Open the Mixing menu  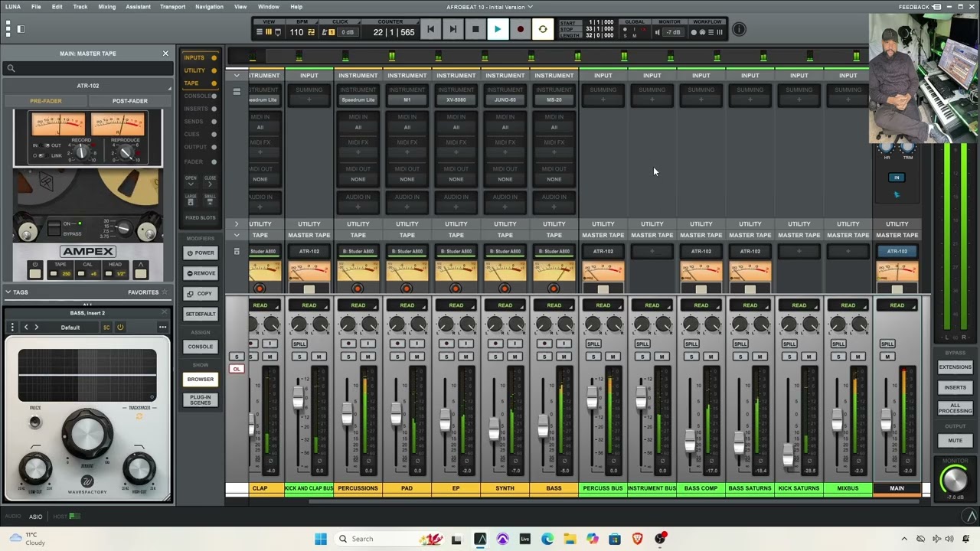point(107,7)
